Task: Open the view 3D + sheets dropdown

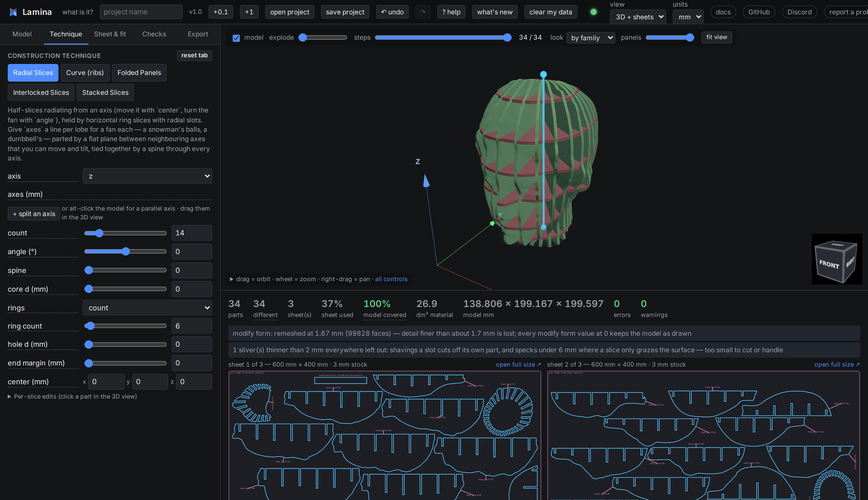Action: click(x=638, y=17)
